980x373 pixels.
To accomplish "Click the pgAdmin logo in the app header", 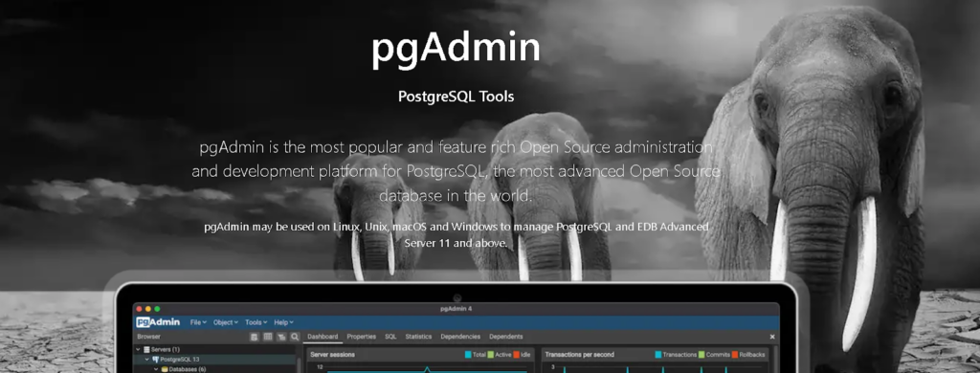I will pyautogui.click(x=158, y=322).
